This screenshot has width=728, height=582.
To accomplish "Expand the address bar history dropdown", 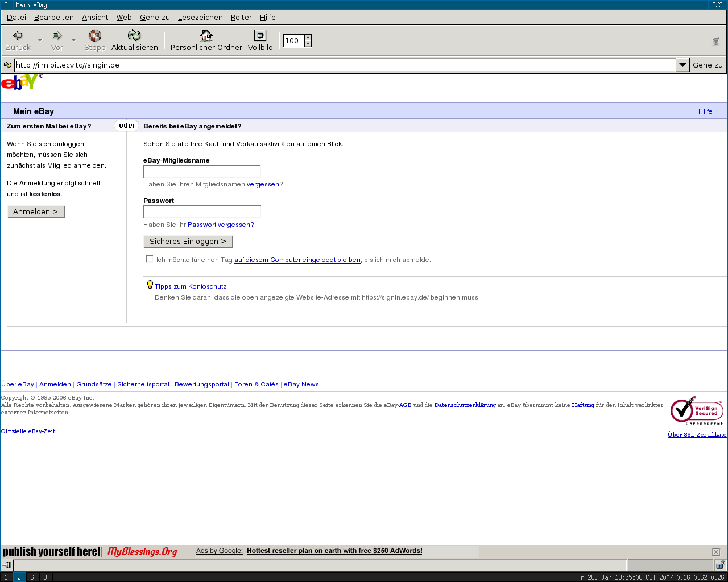I will [682, 65].
